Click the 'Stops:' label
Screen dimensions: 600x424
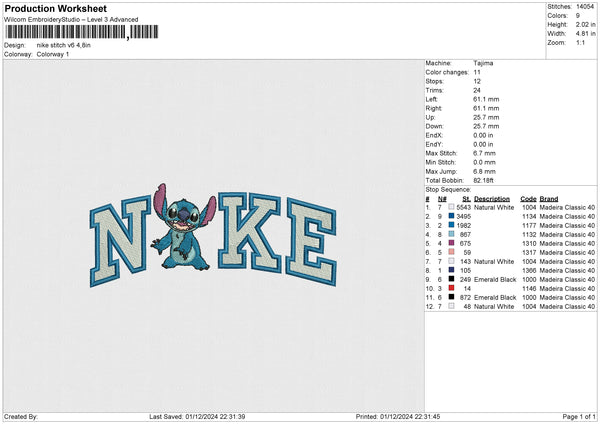(x=435, y=81)
